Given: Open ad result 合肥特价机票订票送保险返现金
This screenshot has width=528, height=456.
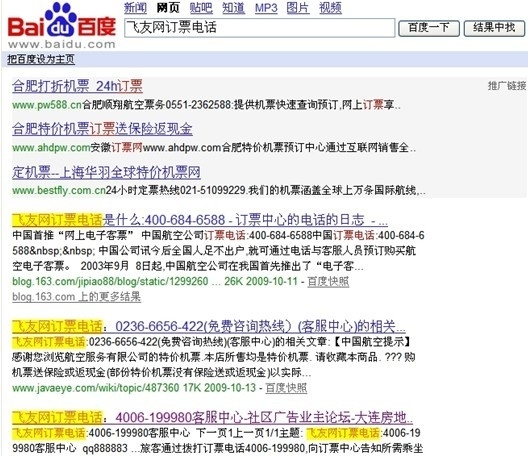Looking at the screenshot, I should [x=102, y=129].
